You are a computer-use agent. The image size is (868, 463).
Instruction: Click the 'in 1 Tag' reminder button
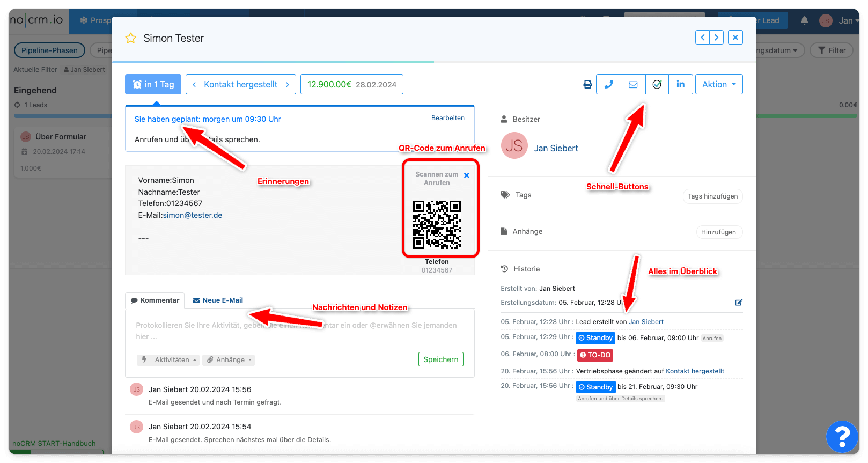coord(153,84)
